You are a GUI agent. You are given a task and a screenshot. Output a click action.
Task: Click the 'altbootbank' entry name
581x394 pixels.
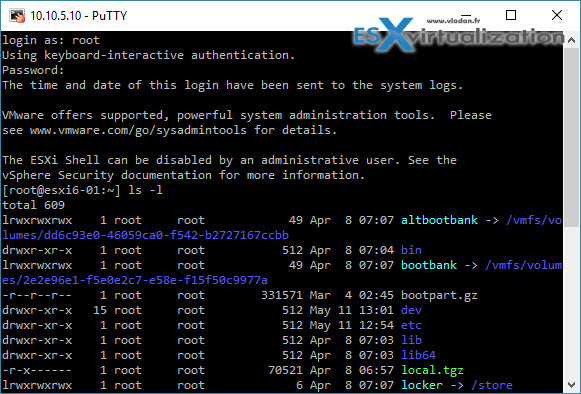(439, 220)
